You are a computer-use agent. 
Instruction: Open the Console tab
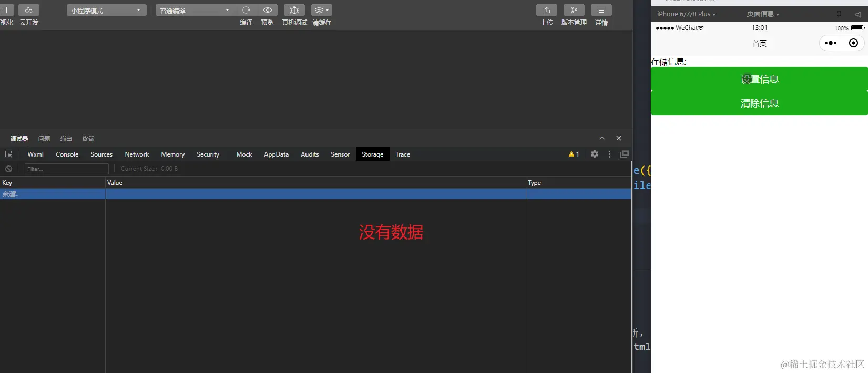67,154
